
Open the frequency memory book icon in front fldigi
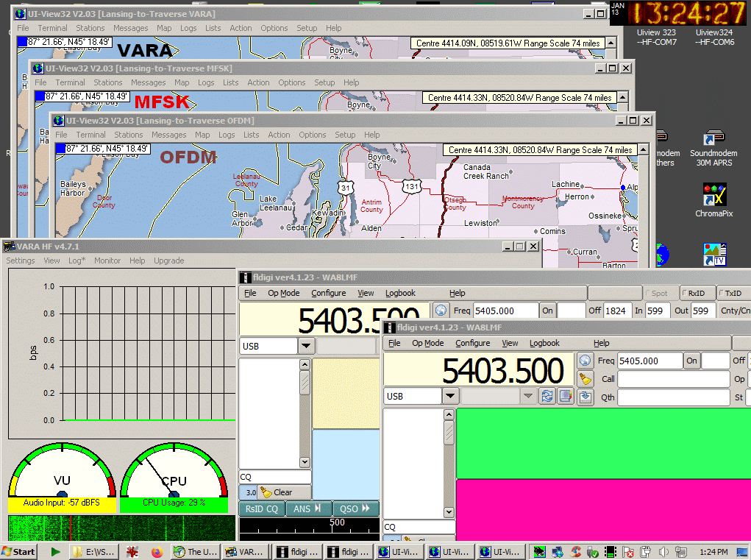566,396
